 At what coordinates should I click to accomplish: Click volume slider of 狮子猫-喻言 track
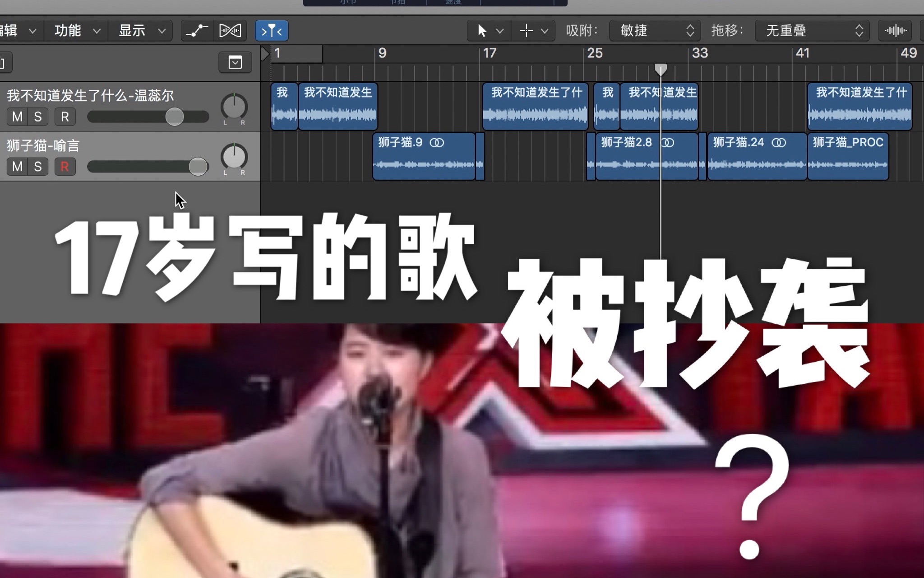pos(148,167)
